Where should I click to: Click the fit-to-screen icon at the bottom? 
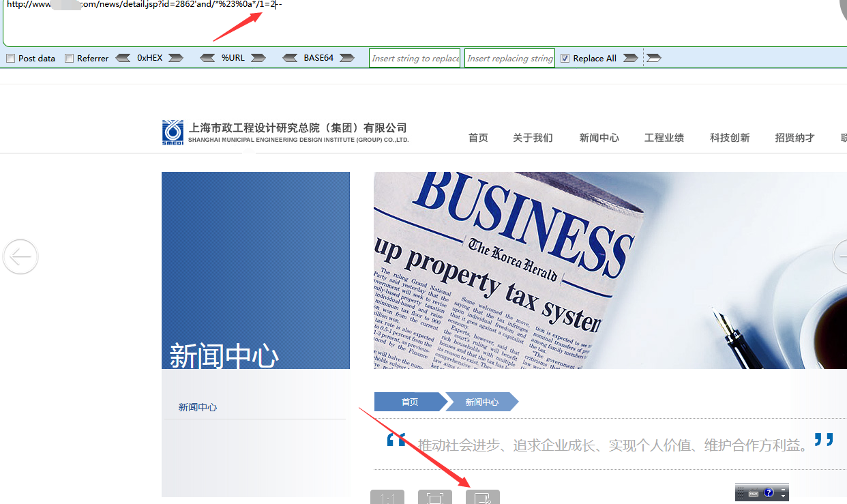435,497
